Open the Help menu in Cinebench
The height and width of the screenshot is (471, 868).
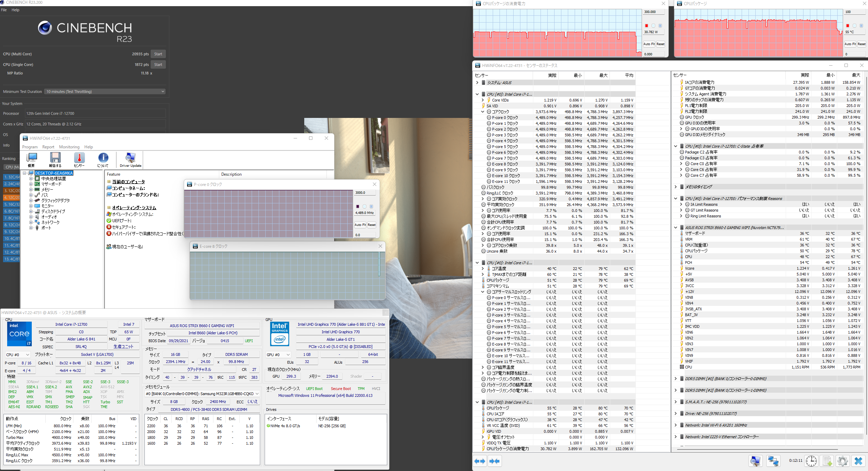pos(15,10)
